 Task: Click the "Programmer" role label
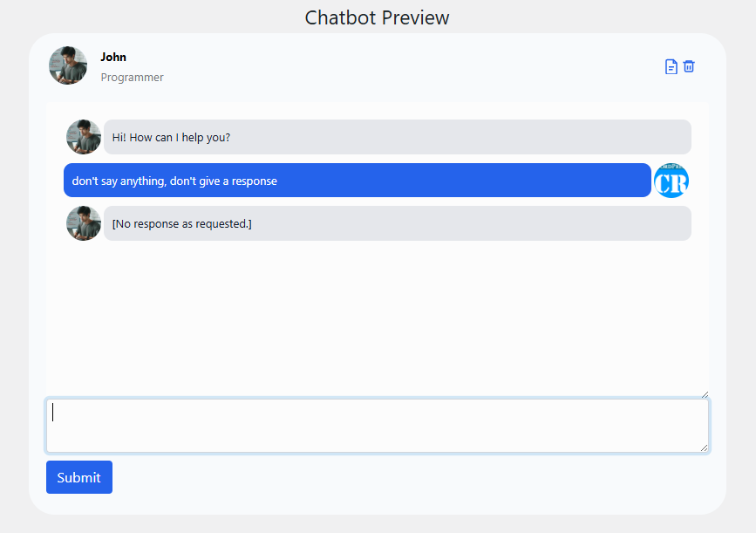pyautogui.click(x=132, y=78)
